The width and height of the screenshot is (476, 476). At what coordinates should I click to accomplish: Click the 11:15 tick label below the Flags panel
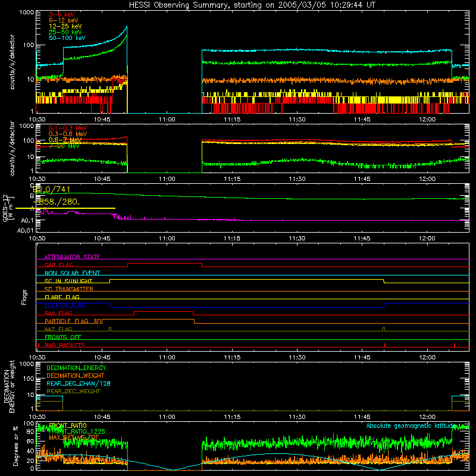(232, 358)
